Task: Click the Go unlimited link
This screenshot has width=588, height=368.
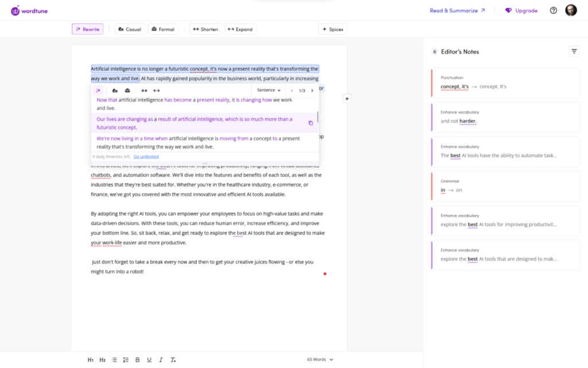Action: pyautogui.click(x=146, y=156)
